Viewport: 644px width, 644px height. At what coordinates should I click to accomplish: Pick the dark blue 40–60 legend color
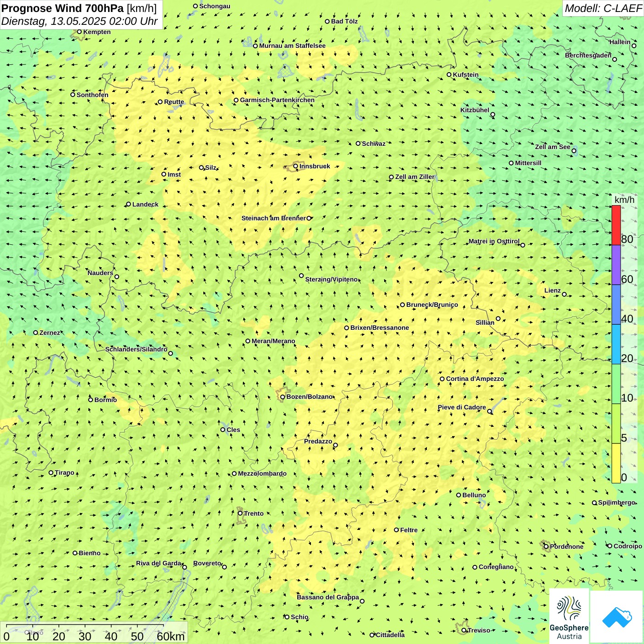(616, 305)
